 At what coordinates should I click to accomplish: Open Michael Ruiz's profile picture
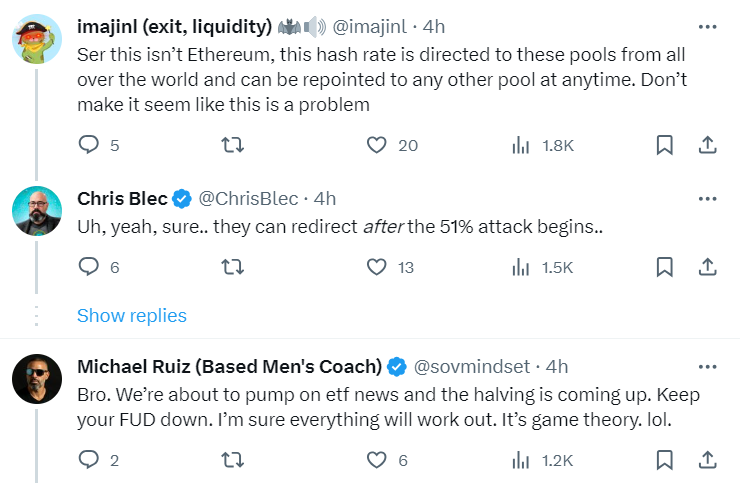point(38,380)
